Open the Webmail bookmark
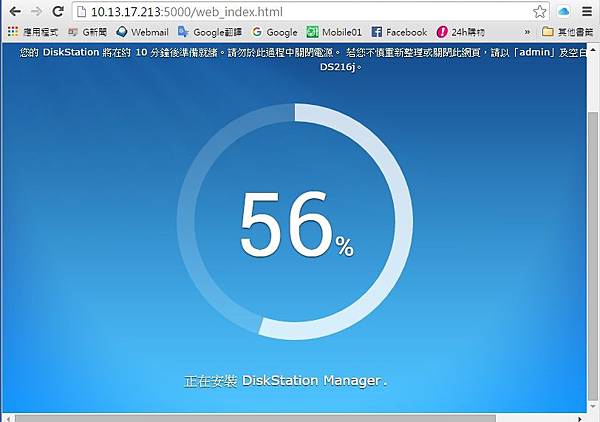This screenshot has width=600, height=422. pos(142,32)
